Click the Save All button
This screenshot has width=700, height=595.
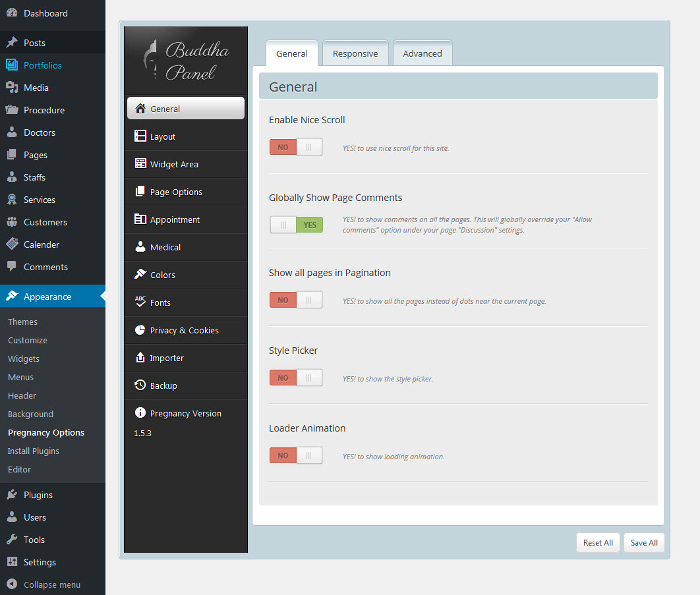tap(644, 542)
